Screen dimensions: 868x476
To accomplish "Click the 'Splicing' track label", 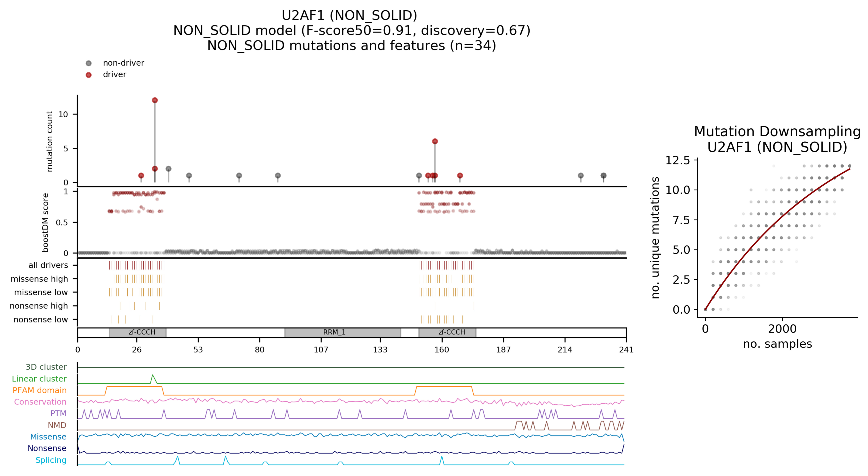I will click(51, 460).
